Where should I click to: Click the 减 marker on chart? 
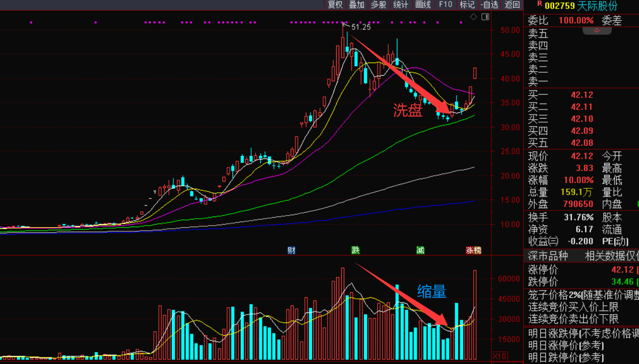pyautogui.click(x=420, y=250)
